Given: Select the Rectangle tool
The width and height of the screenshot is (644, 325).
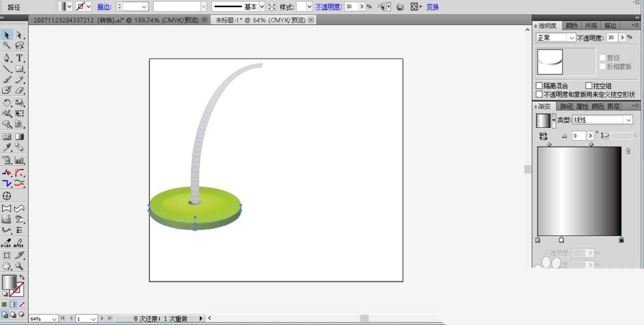Looking at the screenshot, I should tap(19, 69).
